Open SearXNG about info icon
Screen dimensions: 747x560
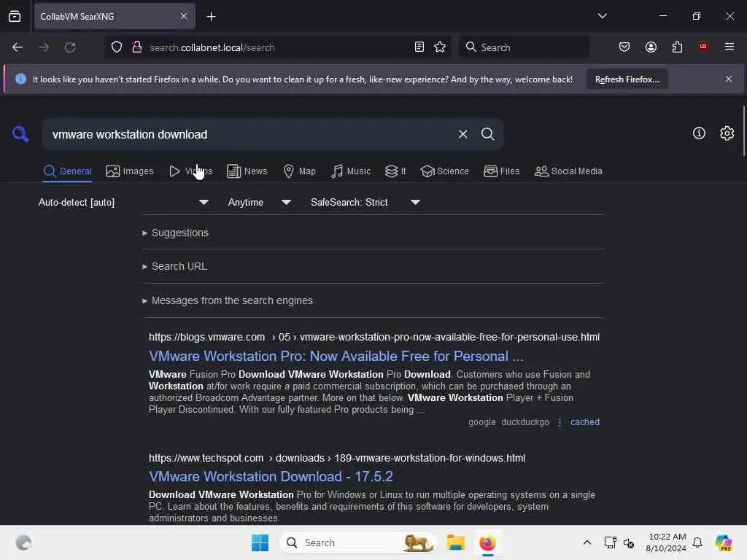pyautogui.click(x=698, y=133)
